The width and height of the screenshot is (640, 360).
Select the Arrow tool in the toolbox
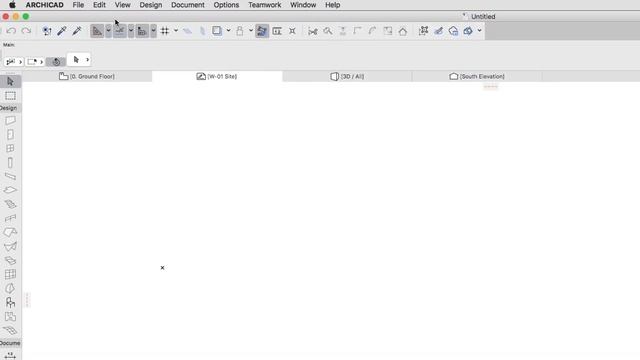10,82
